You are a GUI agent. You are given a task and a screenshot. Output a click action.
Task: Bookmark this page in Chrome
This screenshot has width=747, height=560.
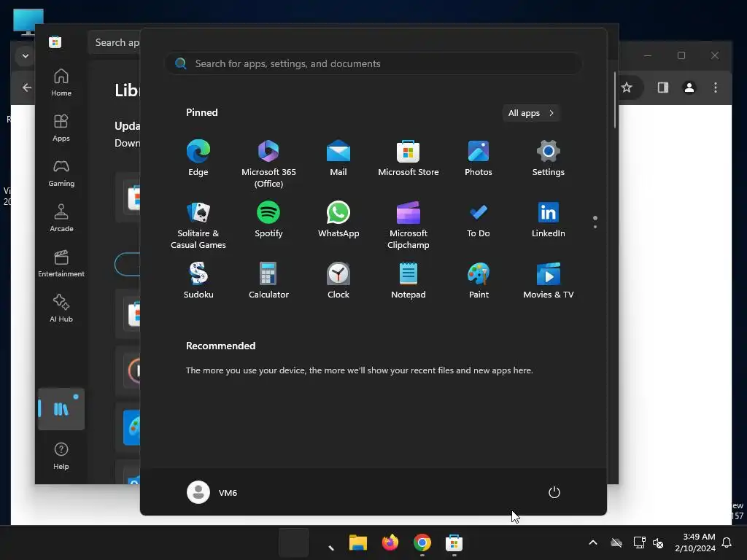coord(627,87)
